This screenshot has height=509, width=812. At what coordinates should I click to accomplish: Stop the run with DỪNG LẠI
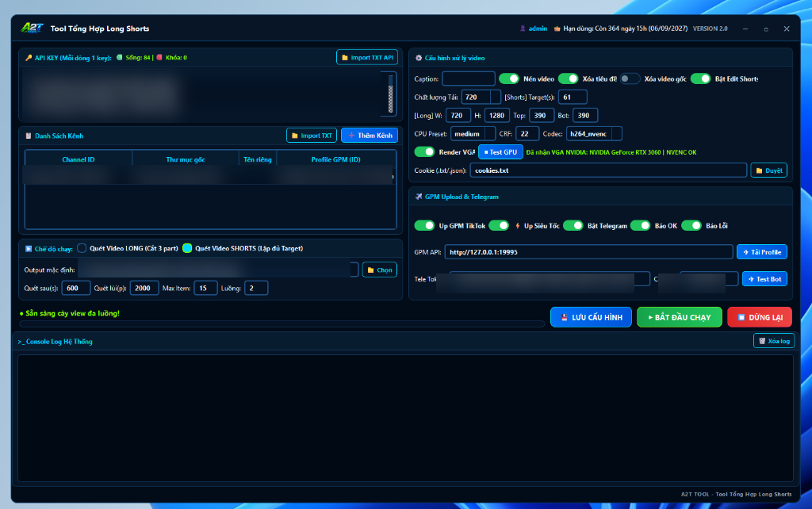[x=760, y=317]
